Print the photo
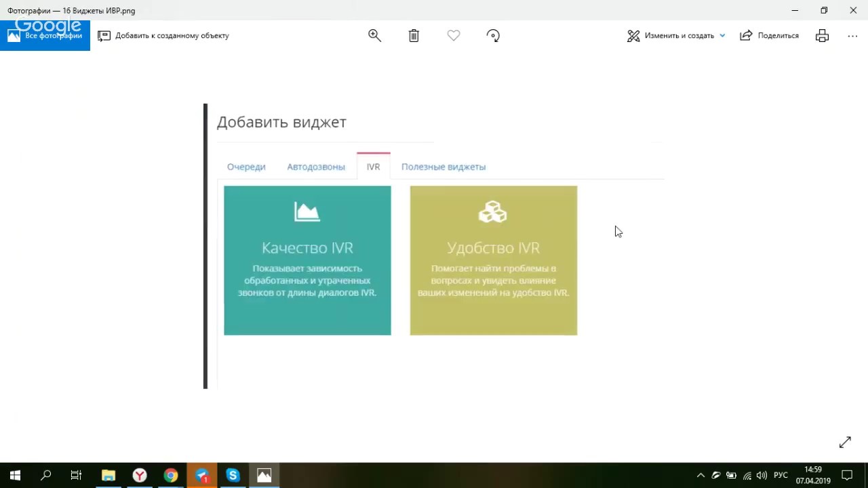Viewport: 868px width, 488px height. point(822,36)
